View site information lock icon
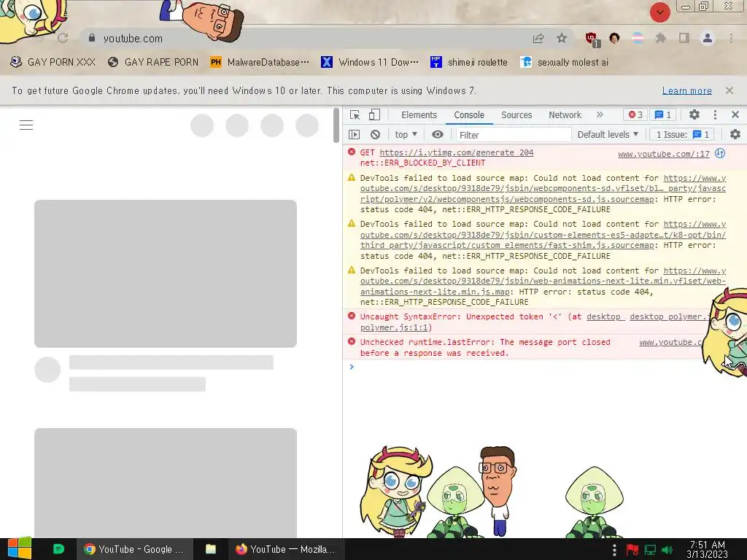Image resolution: width=747 pixels, height=560 pixels. (x=92, y=38)
